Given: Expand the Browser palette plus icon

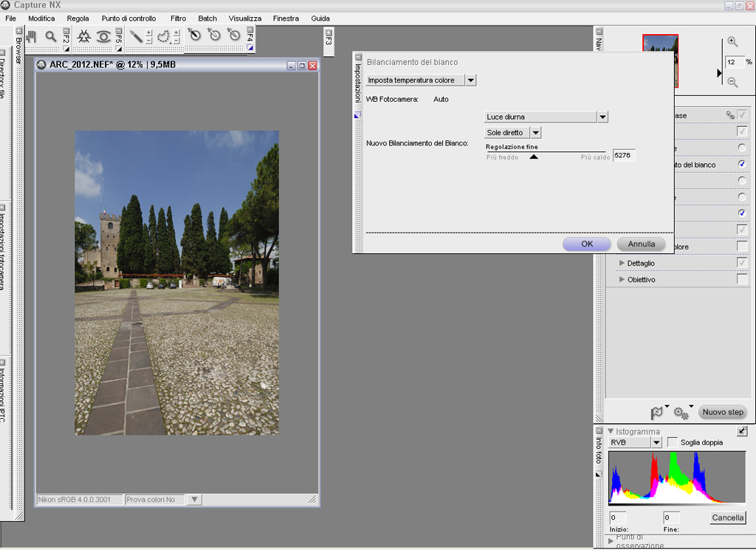Looking at the screenshot, I should (18, 31).
